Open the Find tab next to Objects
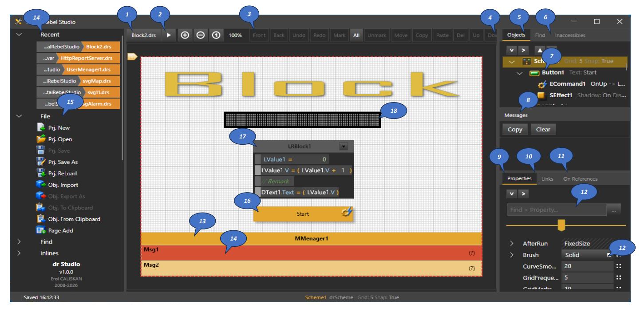This screenshot has height=316, width=644. [540, 35]
